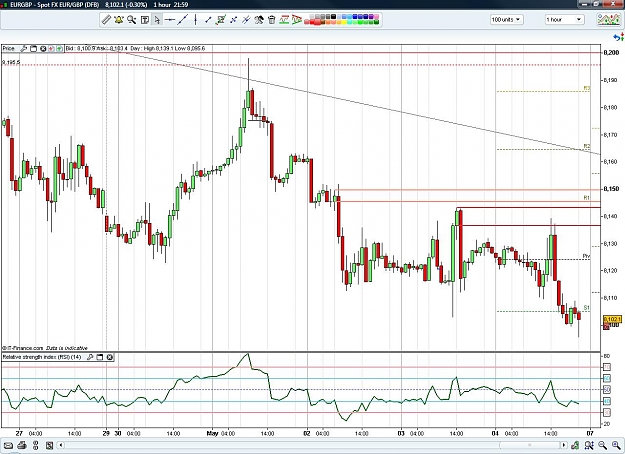Activate the magnifier zoom tool in toolbar
The width and height of the screenshot is (625, 454).
132,20
